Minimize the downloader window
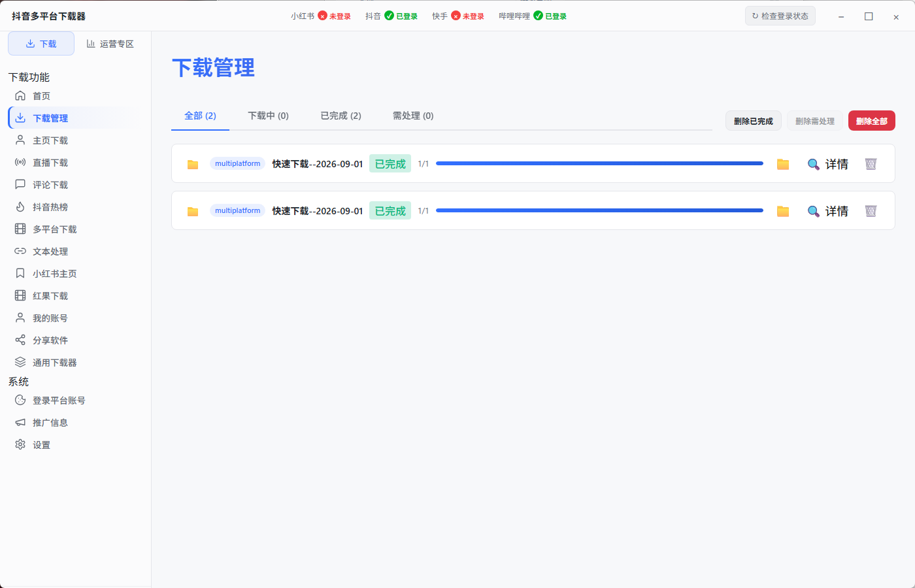The height and width of the screenshot is (588, 915). pyautogui.click(x=841, y=16)
